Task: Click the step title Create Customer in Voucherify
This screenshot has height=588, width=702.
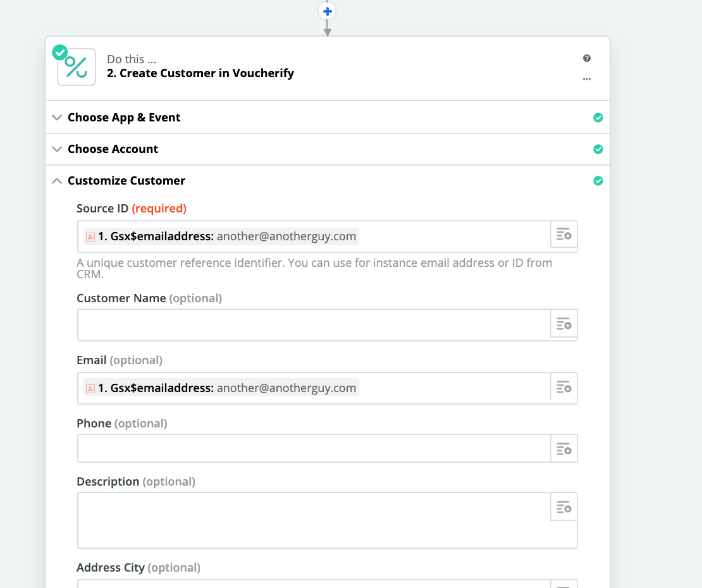Action: point(200,73)
